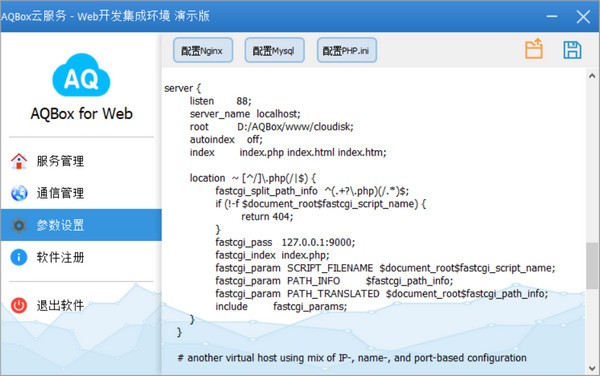
Task: Close the AQBox window
Action: (x=583, y=16)
